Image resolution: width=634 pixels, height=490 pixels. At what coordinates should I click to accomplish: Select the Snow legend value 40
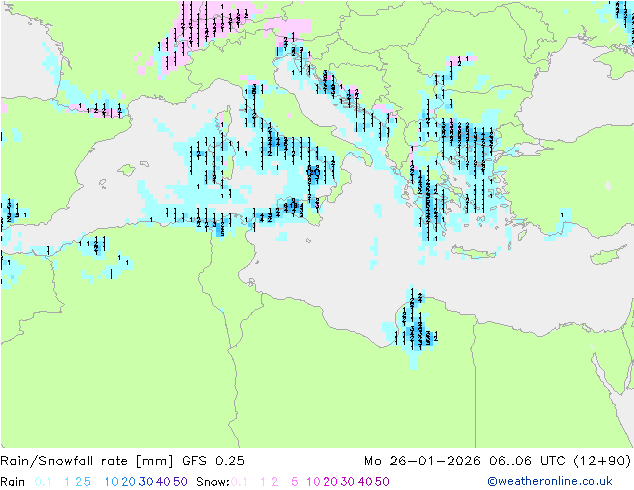click(365, 482)
